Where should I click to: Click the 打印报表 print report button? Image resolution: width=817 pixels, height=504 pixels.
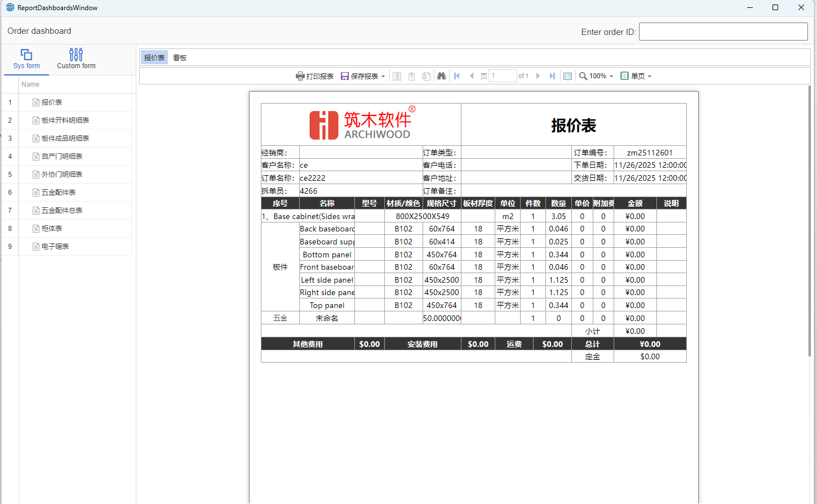315,76
